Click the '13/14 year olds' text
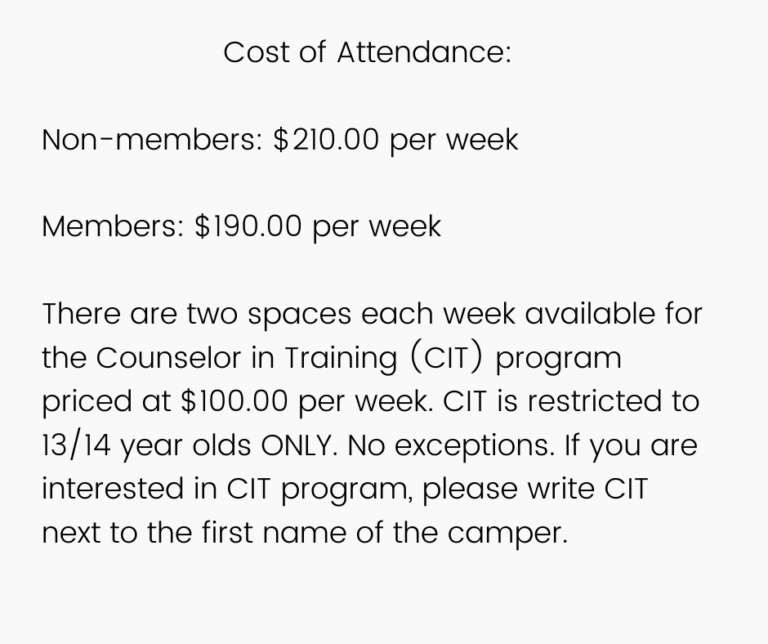Viewport: 768px width, 644px height. click(x=146, y=446)
